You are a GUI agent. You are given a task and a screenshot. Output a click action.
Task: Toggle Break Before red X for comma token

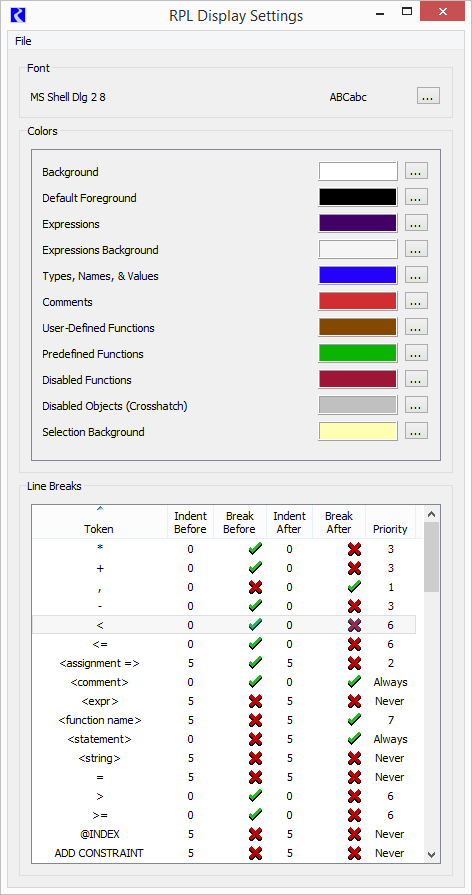(x=255, y=587)
